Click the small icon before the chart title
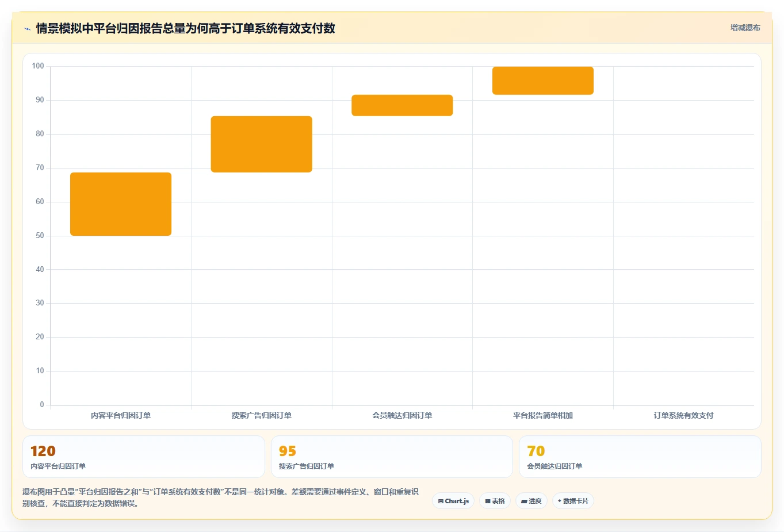 pos(27,29)
